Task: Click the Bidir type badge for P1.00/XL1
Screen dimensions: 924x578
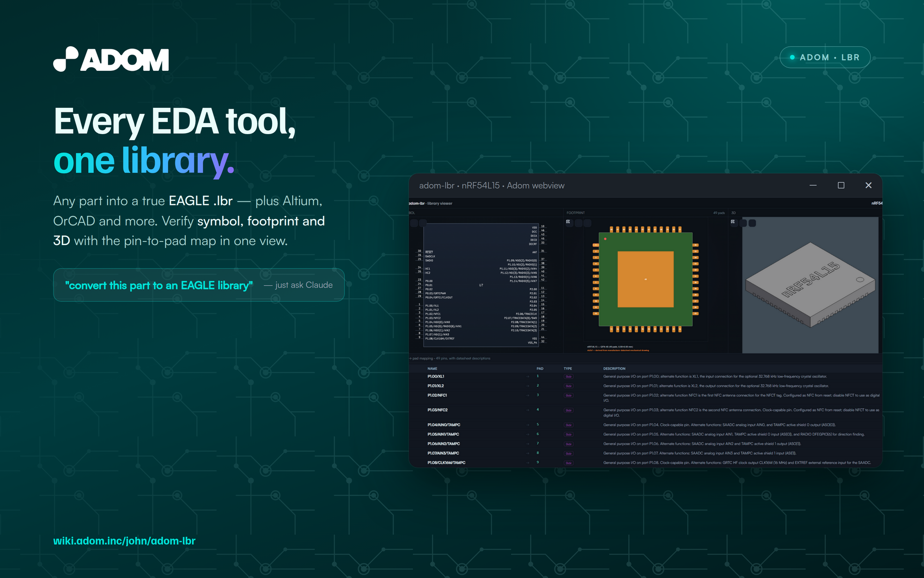Action: tap(569, 377)
